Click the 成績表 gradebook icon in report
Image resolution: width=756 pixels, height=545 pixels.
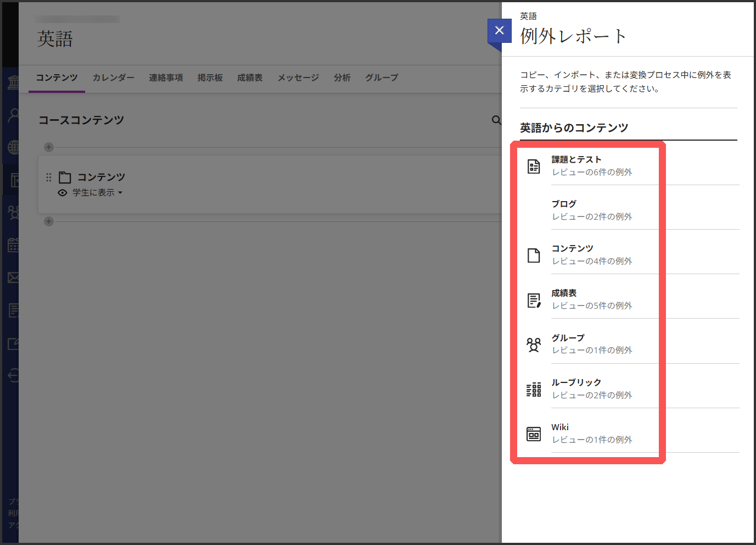tap(534, 300)
